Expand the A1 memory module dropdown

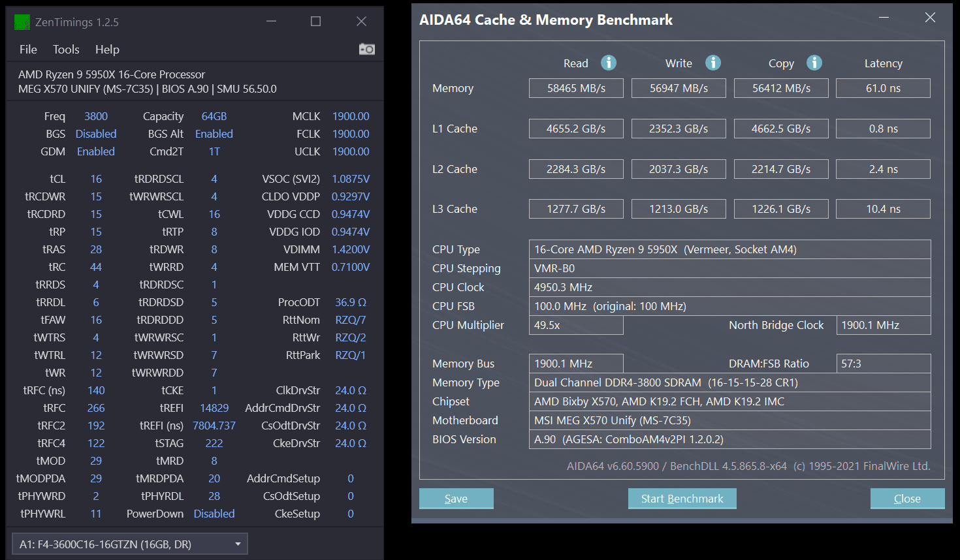[x=130, y=544]
